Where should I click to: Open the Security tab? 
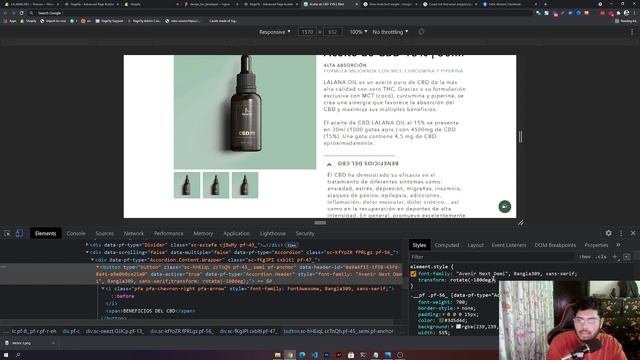coord(305,233)
